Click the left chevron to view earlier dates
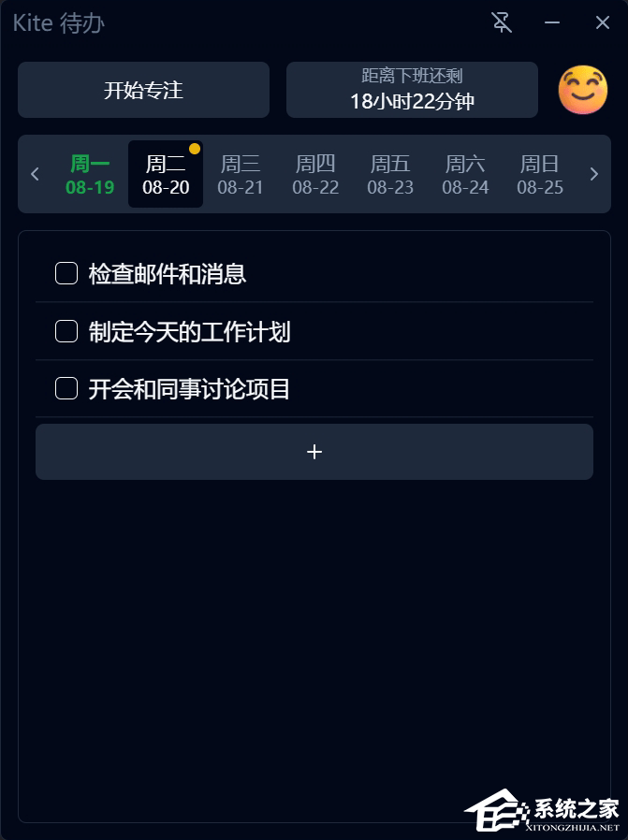This screenshot has height=840, width=628. (35, 174)
